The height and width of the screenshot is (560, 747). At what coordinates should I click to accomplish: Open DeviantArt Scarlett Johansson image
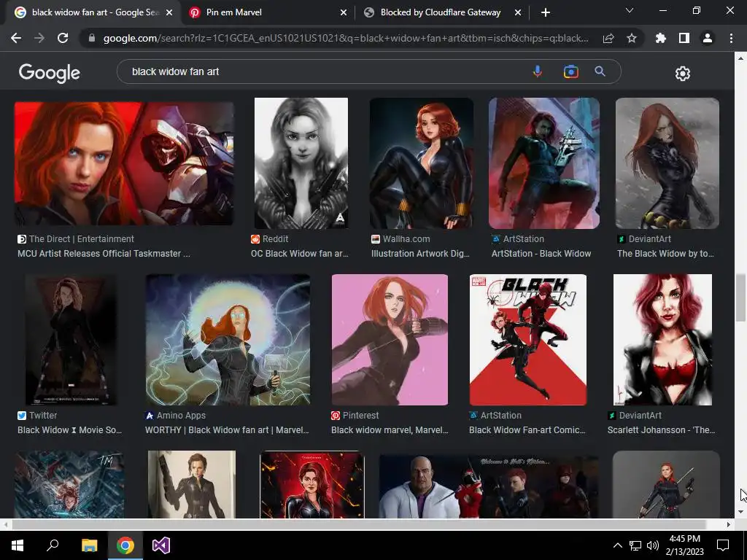pos(662,340)
